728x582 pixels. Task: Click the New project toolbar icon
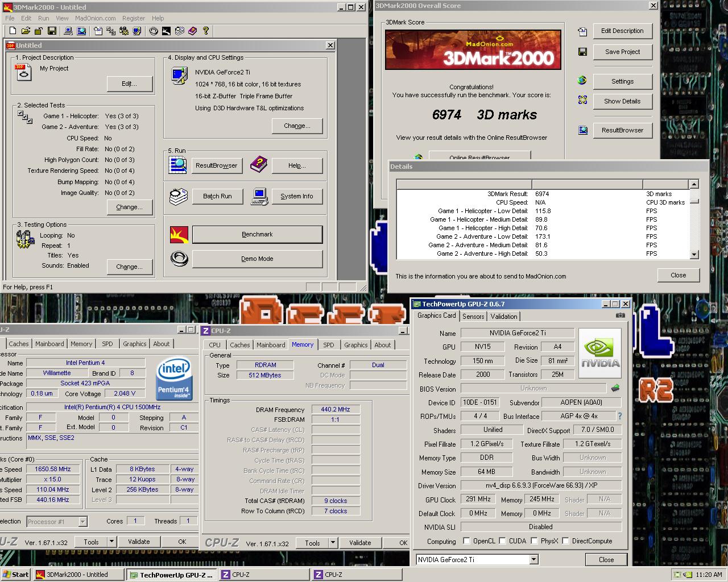(13, 31)
